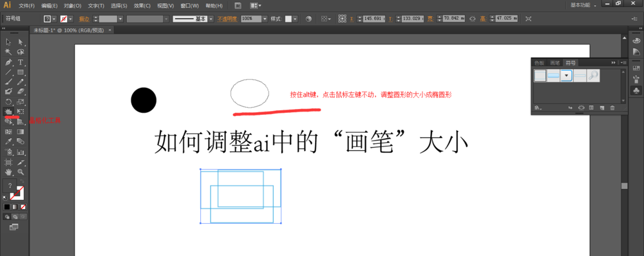The width and height of the screenshot is (644, 256).
Task: Click the new symbol icon
Action: point(601,108)
